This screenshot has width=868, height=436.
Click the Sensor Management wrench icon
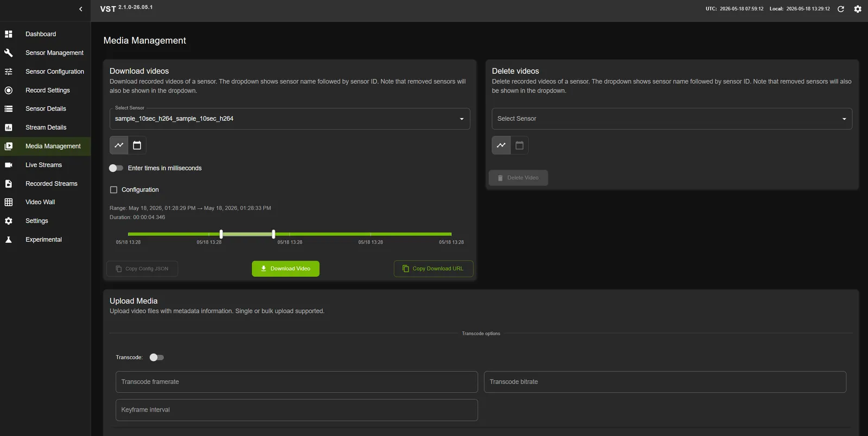pyautogui.click(x=9, y=53)
